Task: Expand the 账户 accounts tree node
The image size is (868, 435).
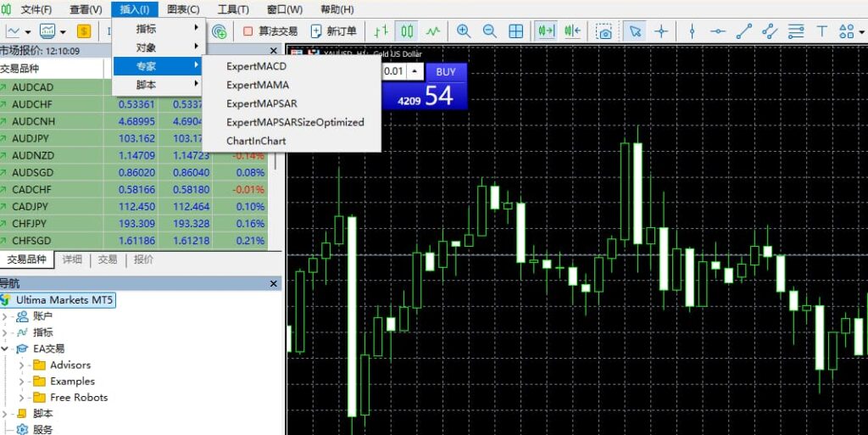Action: (6, 316)
